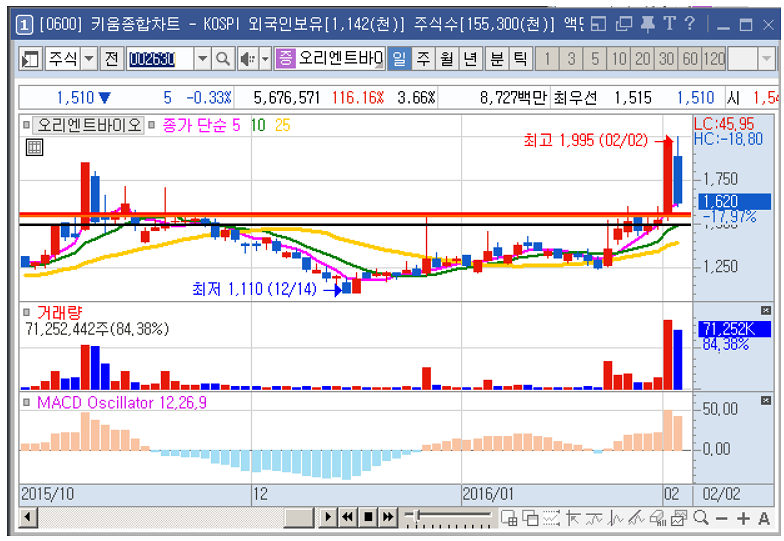The image size is (784, 541).
Task: Click the numbered 1 screen icon in title bar
Action: (x=24, y=24)
